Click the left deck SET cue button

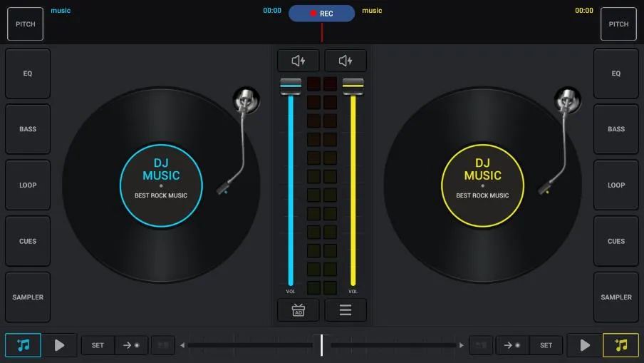click(98, 345)
